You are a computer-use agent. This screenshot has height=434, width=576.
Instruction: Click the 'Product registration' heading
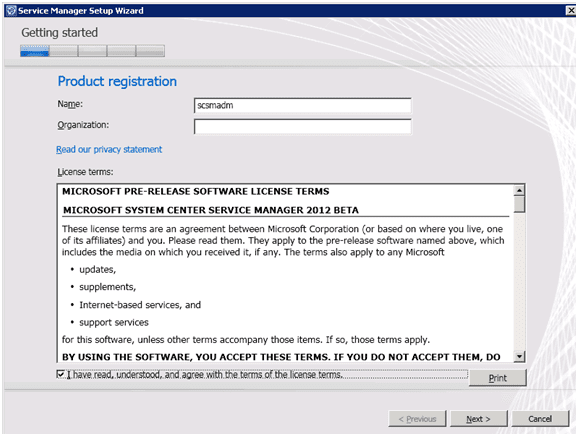[x=117, y=81]
